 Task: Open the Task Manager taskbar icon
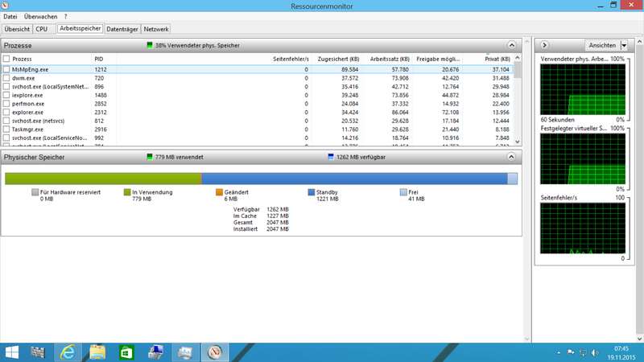[185, 352]
